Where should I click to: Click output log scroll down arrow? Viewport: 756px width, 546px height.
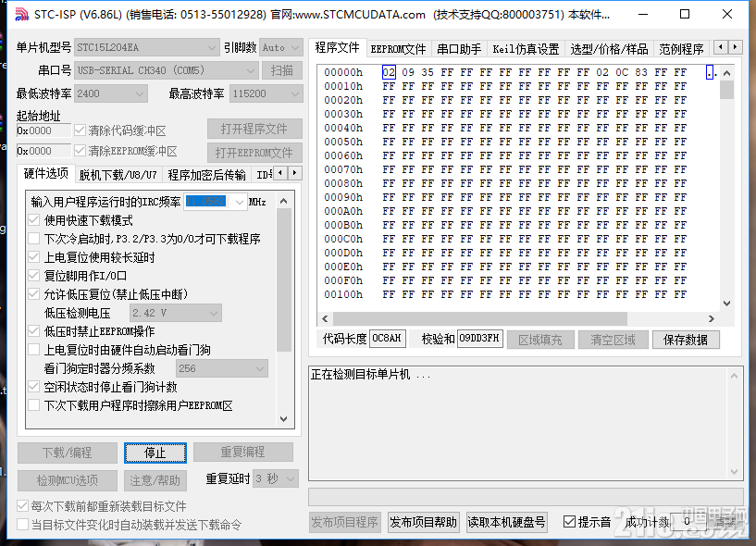(734, 472)
